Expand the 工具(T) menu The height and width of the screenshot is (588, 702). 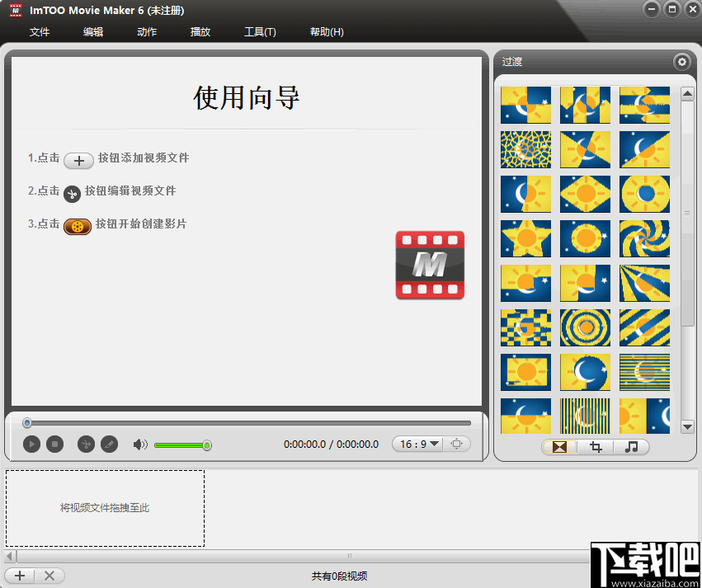pyautogui.click(x=260, y=31)
